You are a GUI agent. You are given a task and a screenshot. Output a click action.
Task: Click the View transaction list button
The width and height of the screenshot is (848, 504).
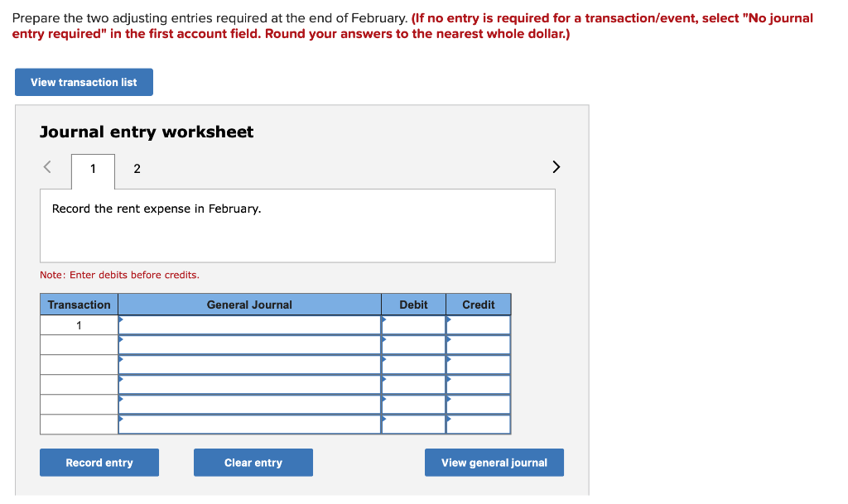(83, 82)
